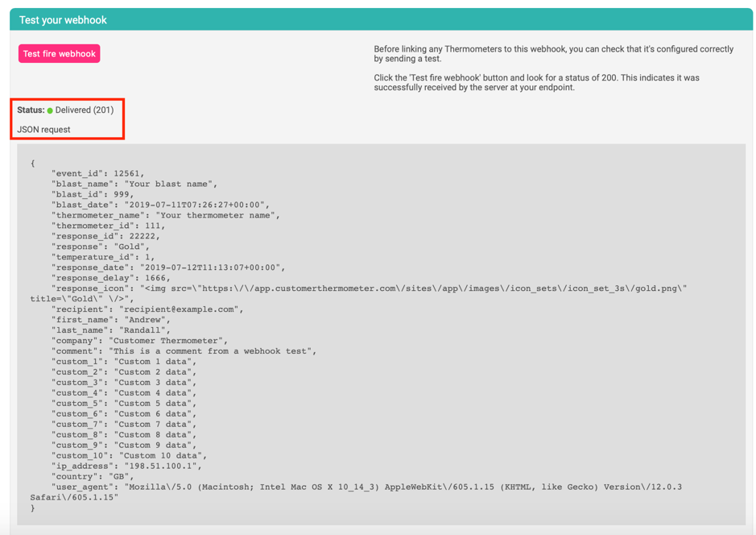756x535 pixels.
Task: Click the instruction paragraph about status 200
Action: 536,83
